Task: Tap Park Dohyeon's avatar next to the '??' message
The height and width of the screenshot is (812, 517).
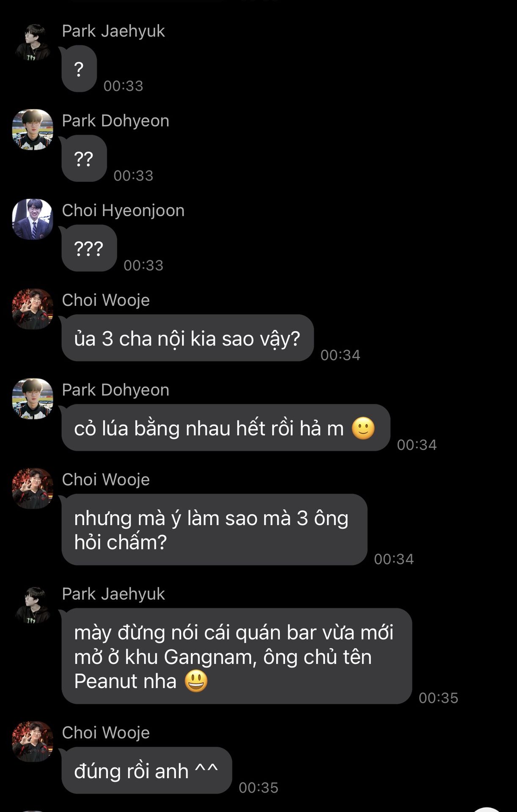Action: tap(33, 129)
